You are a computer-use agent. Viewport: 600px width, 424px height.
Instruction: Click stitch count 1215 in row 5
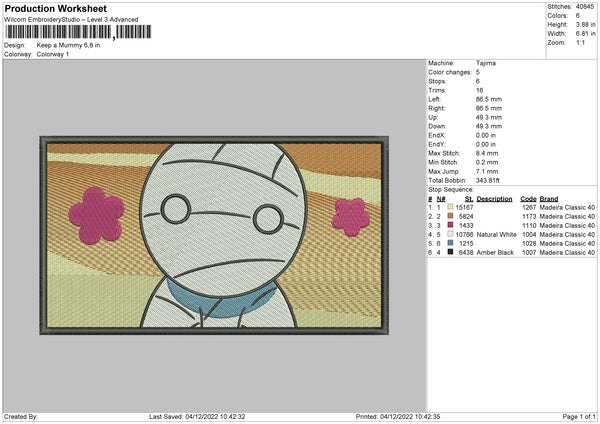tap(466, 243)
